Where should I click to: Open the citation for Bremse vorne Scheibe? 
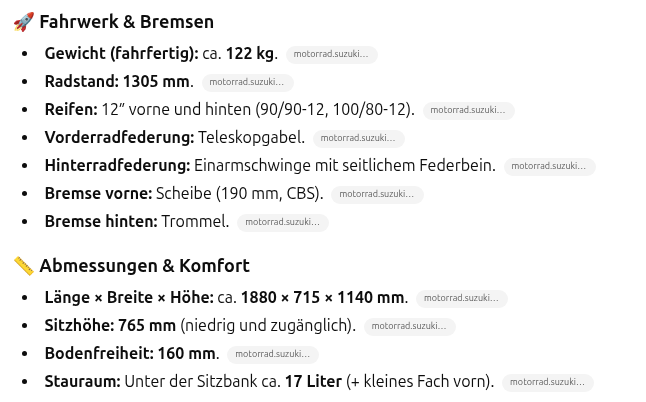376,194
